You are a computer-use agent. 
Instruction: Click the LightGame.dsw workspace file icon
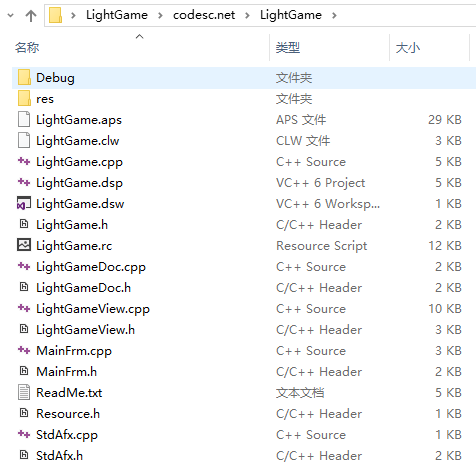pos(24,203)
